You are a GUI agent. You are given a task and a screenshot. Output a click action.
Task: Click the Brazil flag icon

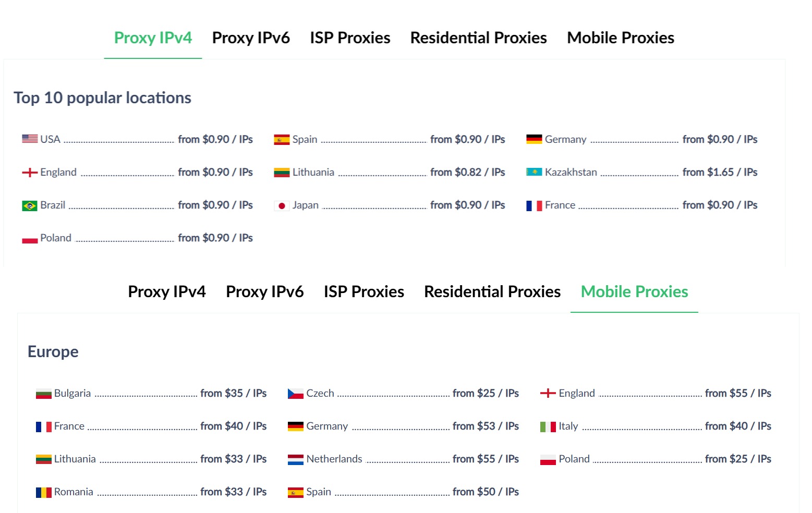(x=30, y=205)
